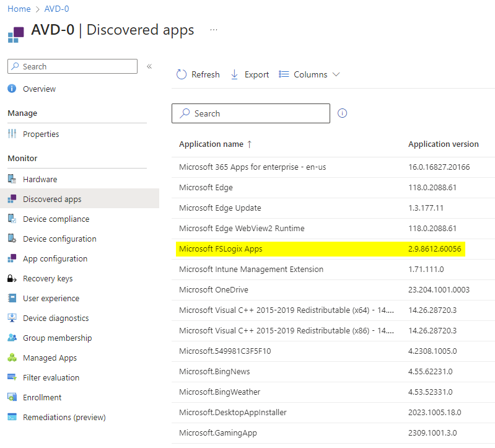This screenshot has height=448, width=495.
Task: Click the sidebar Search input field
Action: [72, 66]
